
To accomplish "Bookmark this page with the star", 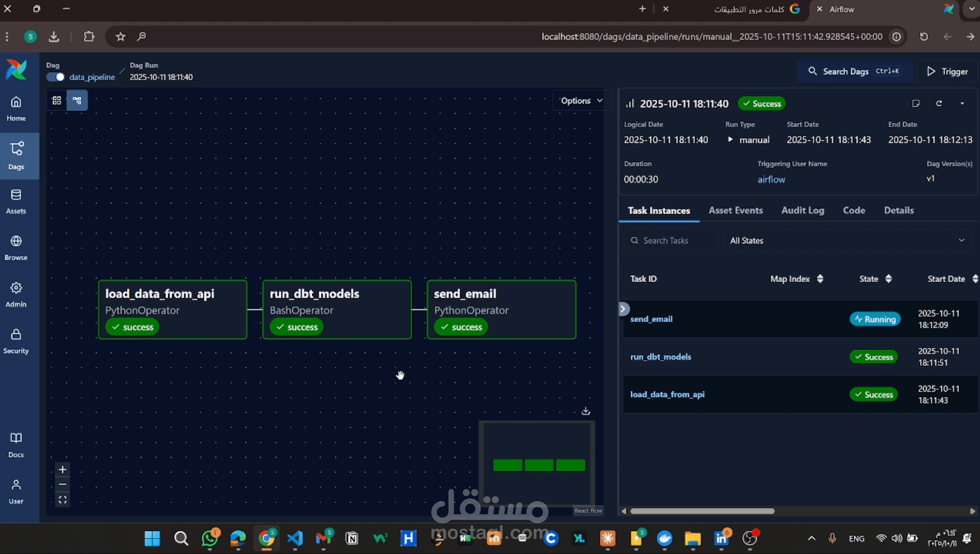I will click(121, 36).
